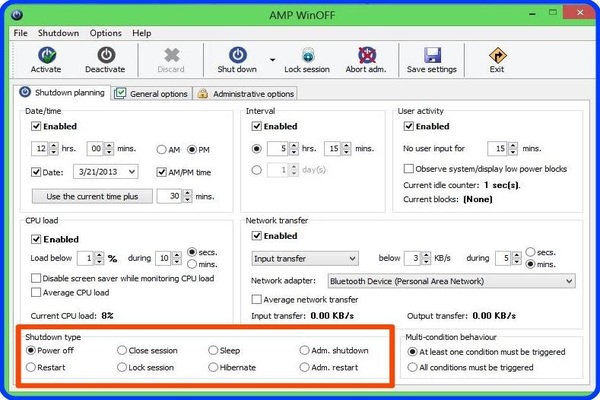The image size is (600, 400).
Task: Enable Disable screen saver while monitoring
Action: [x=36, y=278]
